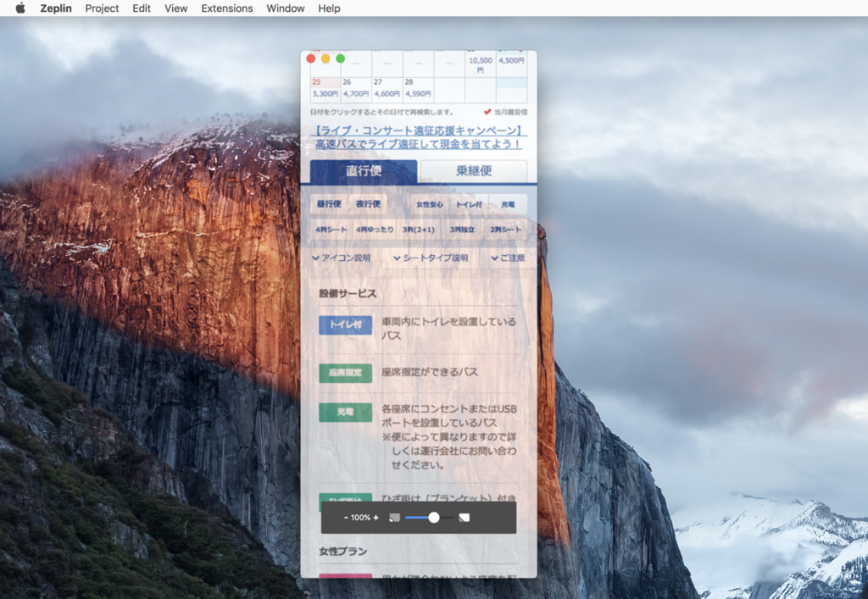The height and width of the screenshot is (599, 868).
Task: Click the green 充電 service badge
Action: pyautogui.click(x=345, y=413)
